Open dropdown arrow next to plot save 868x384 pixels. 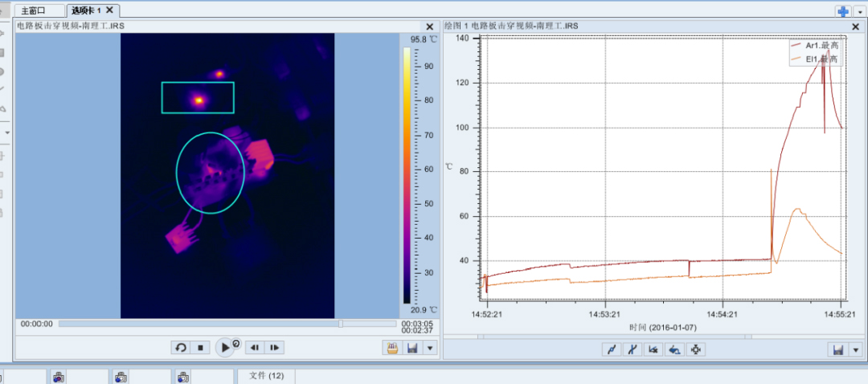tap(857, 350)
